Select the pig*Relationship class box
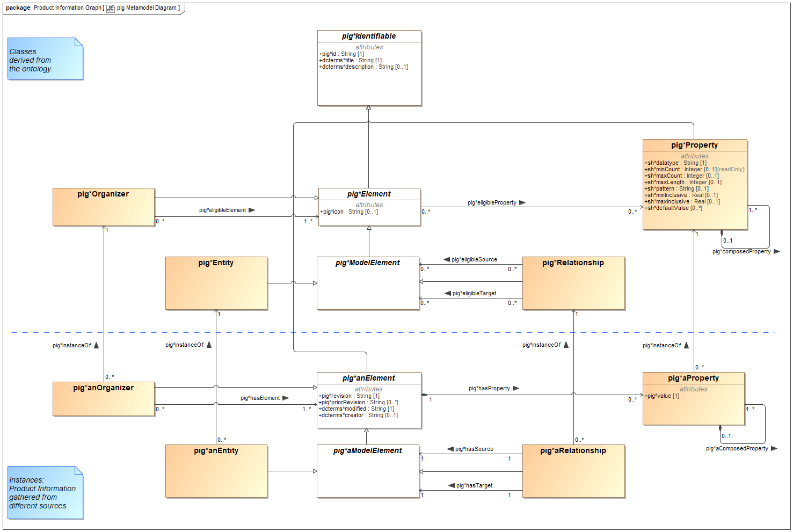Image resolution: width=793 pixels, height=532 pixels. [573, 283]
